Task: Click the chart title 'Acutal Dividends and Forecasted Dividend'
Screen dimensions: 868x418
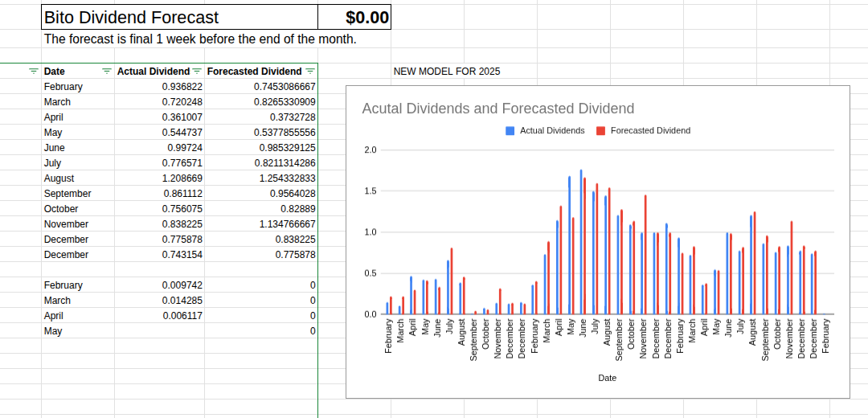Action: (498, 109)
